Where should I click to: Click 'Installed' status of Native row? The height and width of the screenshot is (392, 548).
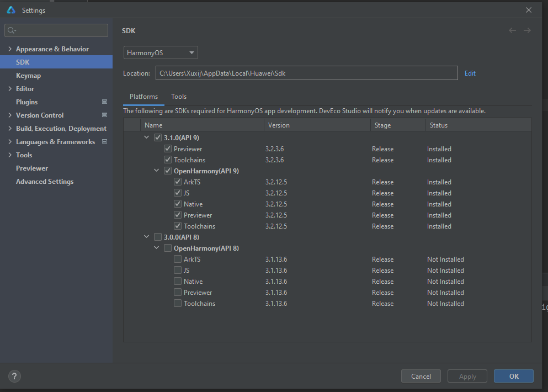click(x=439, y=204)
